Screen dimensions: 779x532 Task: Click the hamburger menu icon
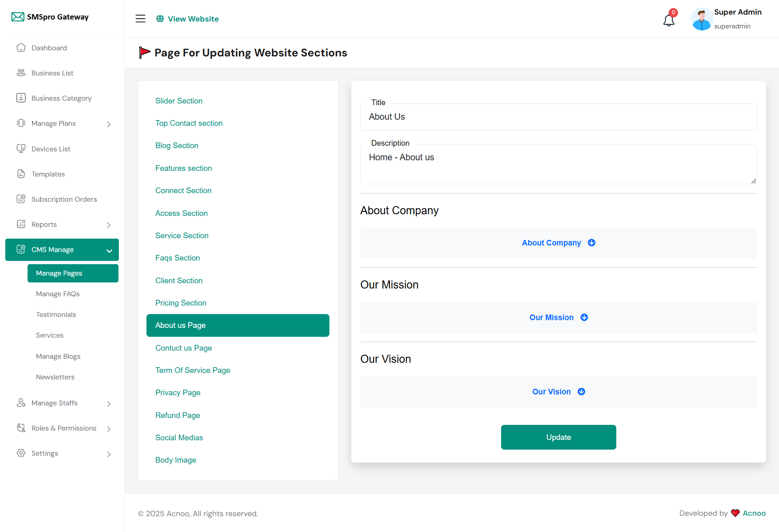tap(140, 19)
